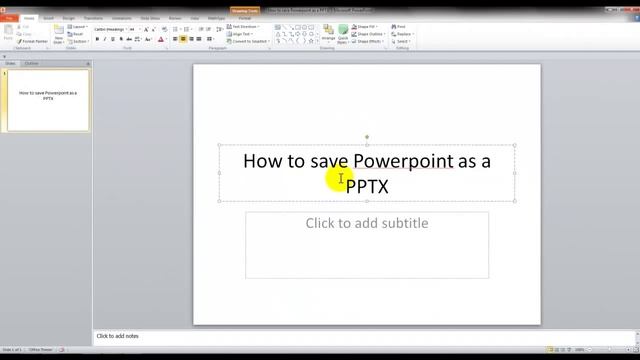
Task: Open the font name combo box
Action: pos(111,29)
